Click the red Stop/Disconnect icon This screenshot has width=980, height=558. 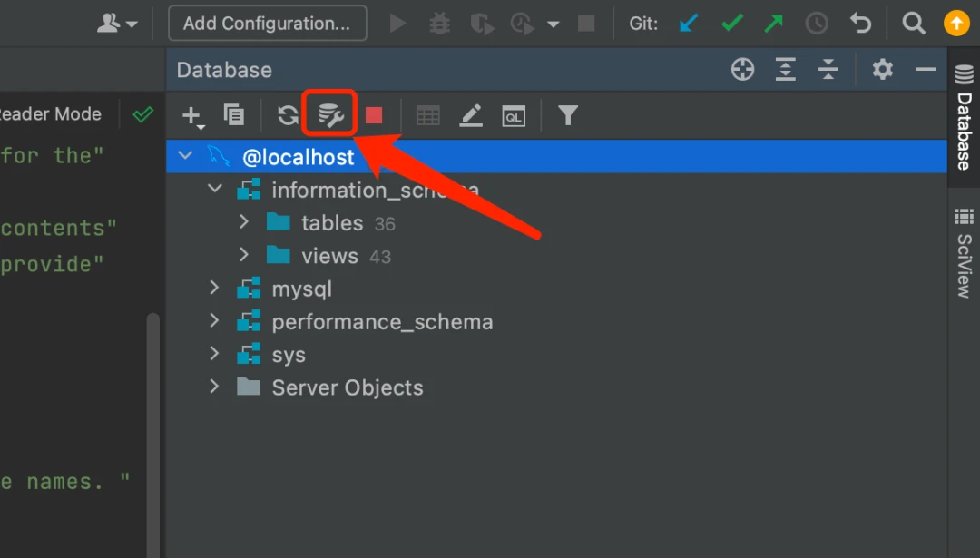(374, 115)
